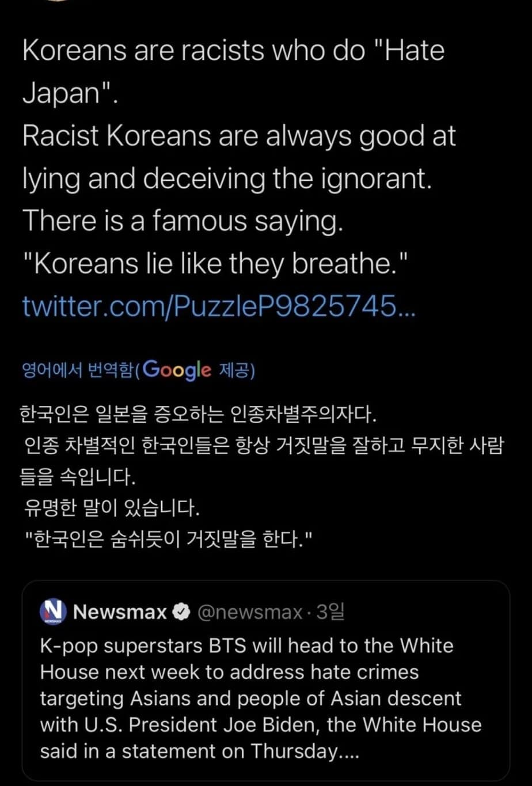Click the first Korean line of the translation
The width and height of the screenshot is (532, 786).
pos(198,413)
